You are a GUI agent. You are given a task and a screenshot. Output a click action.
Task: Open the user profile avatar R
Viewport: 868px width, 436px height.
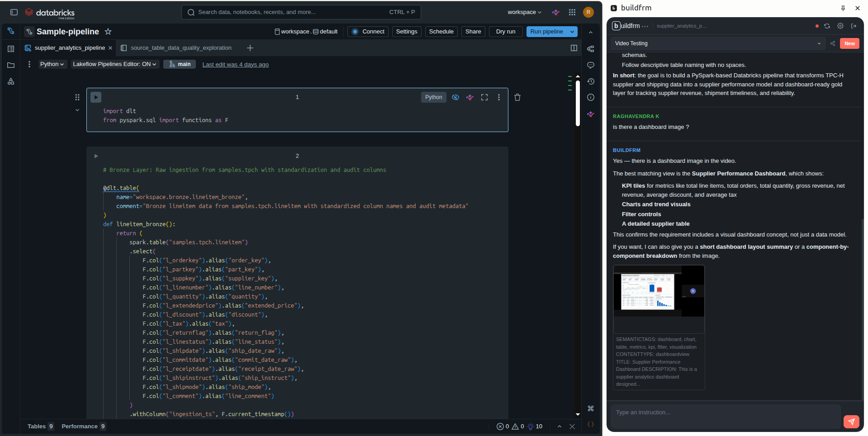pos(588,12)
